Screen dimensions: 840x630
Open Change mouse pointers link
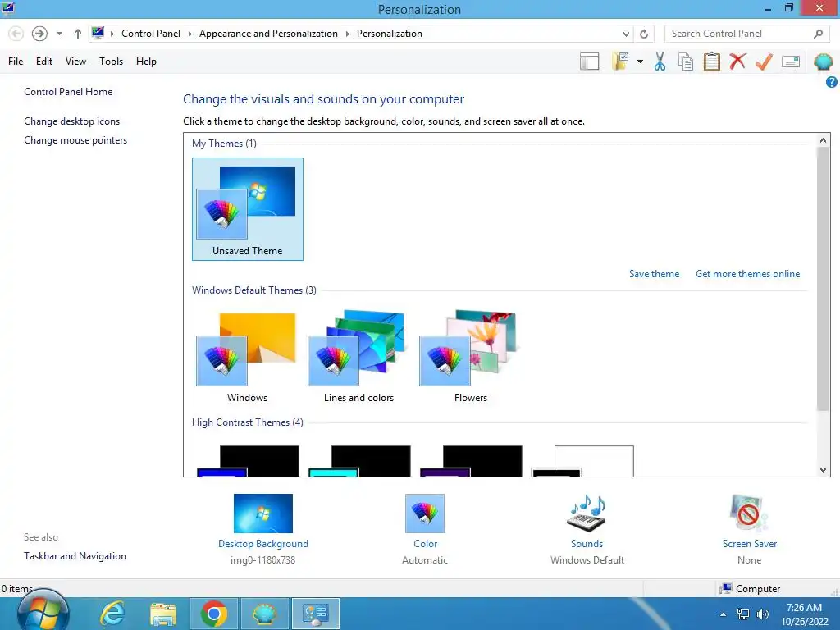pyautogui.click(x=75, y=140)
